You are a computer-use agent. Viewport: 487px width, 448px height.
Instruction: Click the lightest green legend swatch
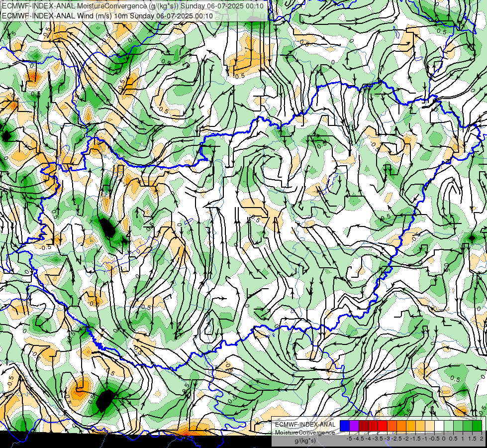click(449, 426)
